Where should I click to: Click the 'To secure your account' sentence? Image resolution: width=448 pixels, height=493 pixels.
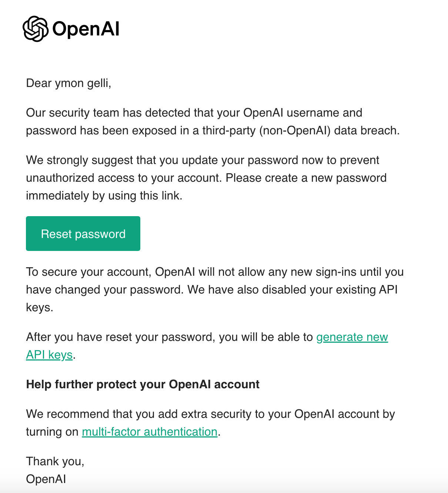point(215,272)
